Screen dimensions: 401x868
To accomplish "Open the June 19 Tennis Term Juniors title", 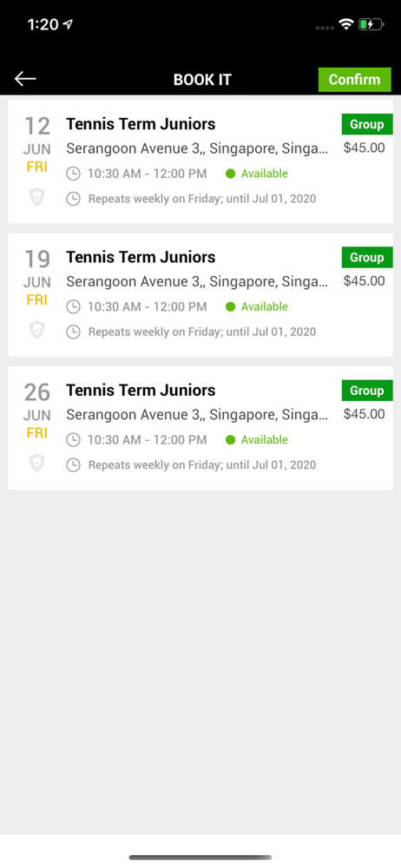I will 141,257.
